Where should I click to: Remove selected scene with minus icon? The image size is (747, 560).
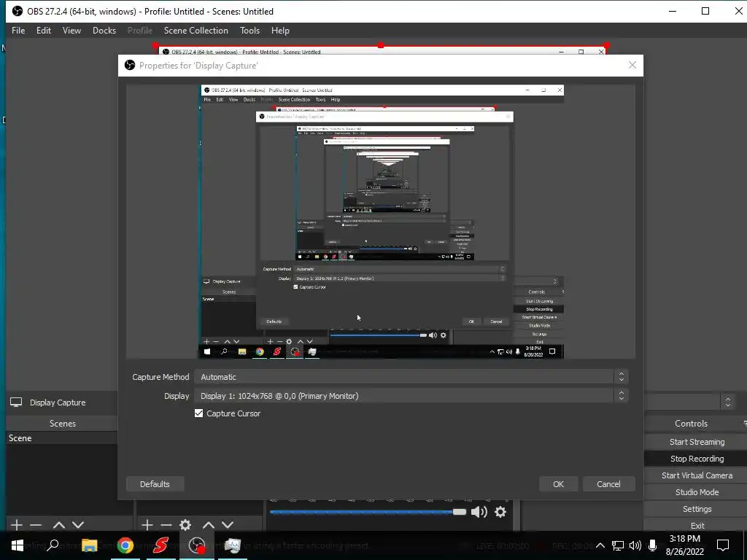click(x=36, y=525)
